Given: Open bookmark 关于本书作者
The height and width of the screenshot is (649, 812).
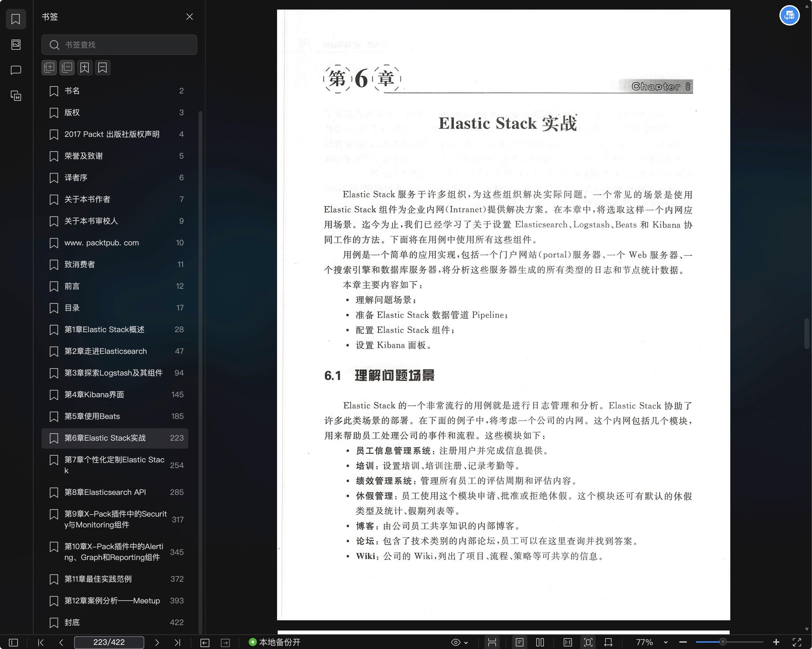Looking at the screenshot, I should [x=115, y=199].
